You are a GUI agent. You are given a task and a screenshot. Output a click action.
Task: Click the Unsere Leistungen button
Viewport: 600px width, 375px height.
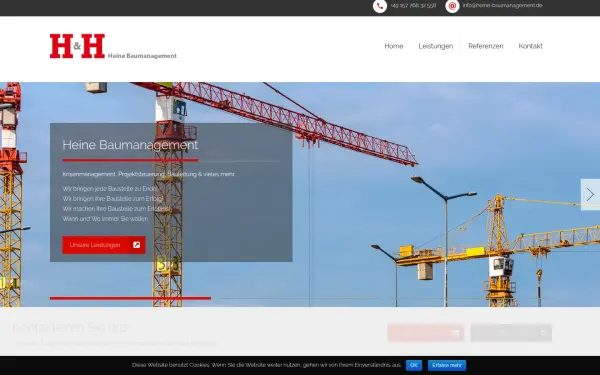pyautogui.click(x=104, y=245)
